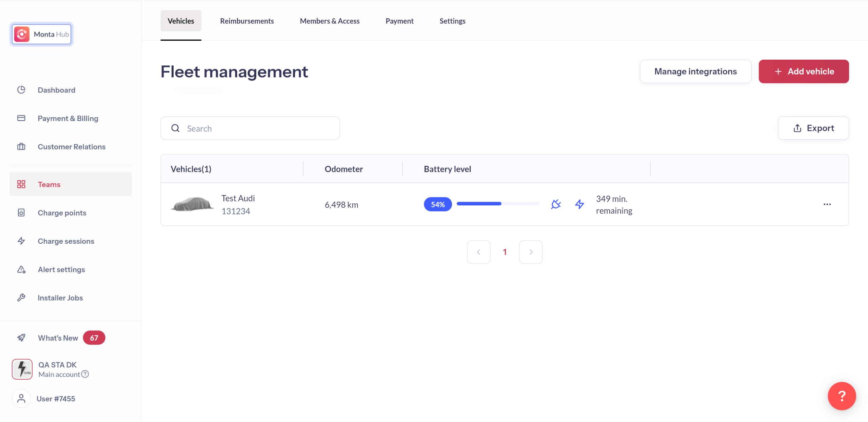
Task: Click the Monta Hub logo
Action: [41, 34]
